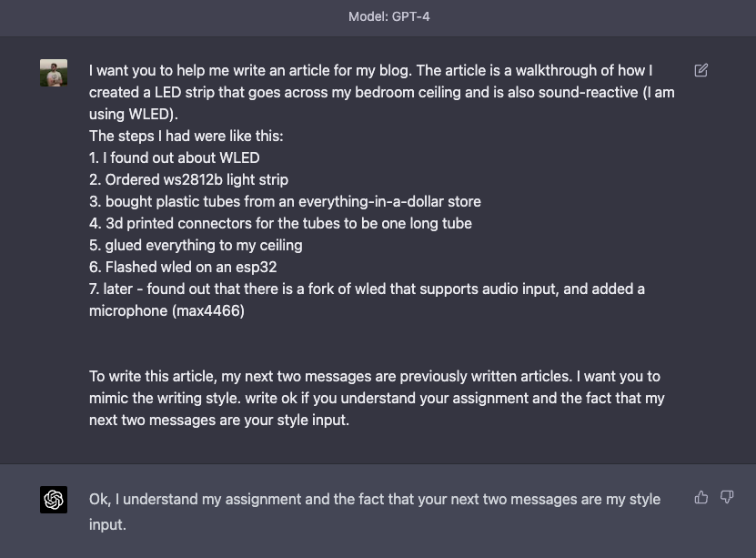Click 'The steps I had were like this:' line
The height and width of the screenshot is (558, 756).
[x=186, y=136]
